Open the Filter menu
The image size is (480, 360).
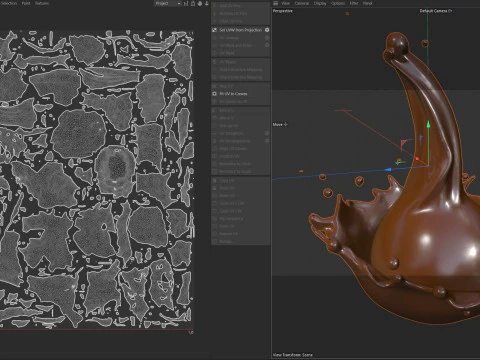354,3
